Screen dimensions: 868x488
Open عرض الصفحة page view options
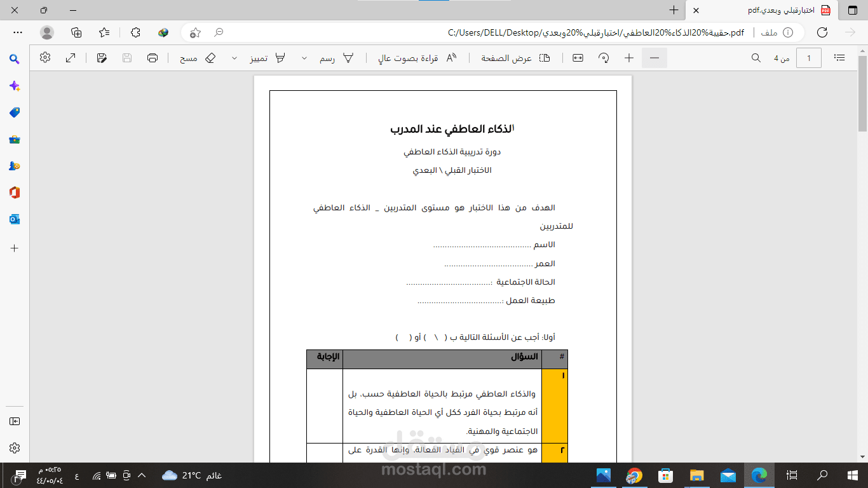pos(515,58)
